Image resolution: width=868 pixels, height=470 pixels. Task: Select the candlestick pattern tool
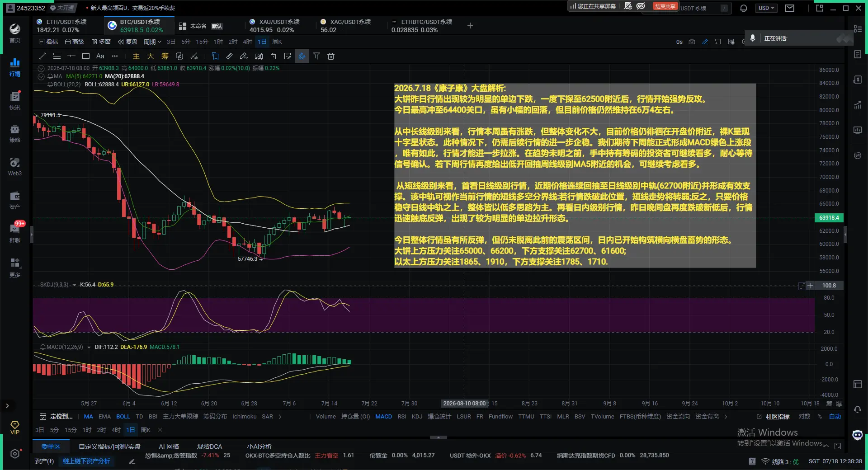tap(259, 56)
